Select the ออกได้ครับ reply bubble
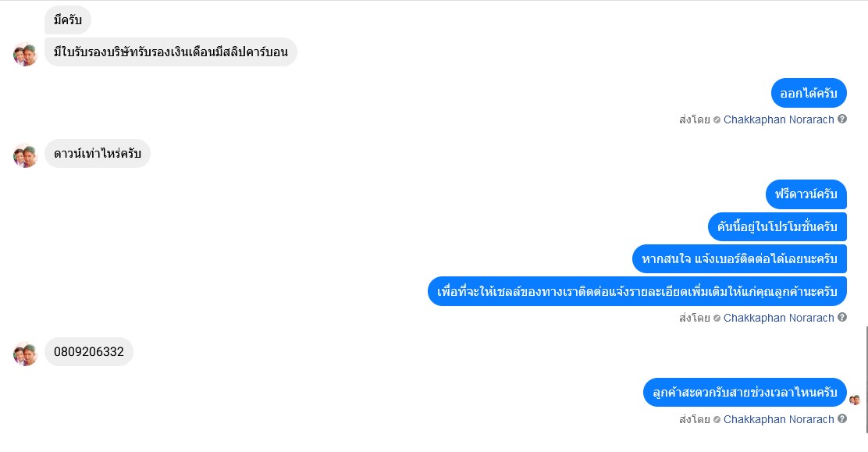Image resolution: width=868 pixels, height=452 pixels. pos(809,93)
